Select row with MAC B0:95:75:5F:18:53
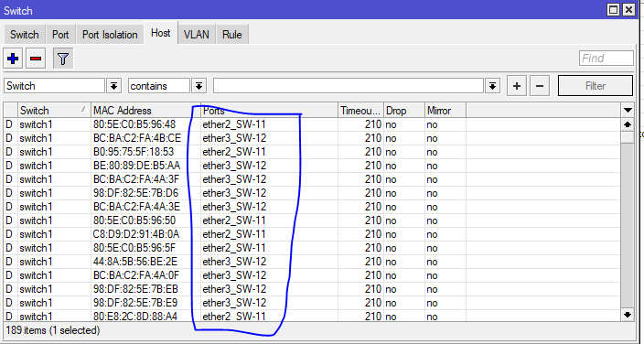The image size is (644, 344). click(312, 152)
